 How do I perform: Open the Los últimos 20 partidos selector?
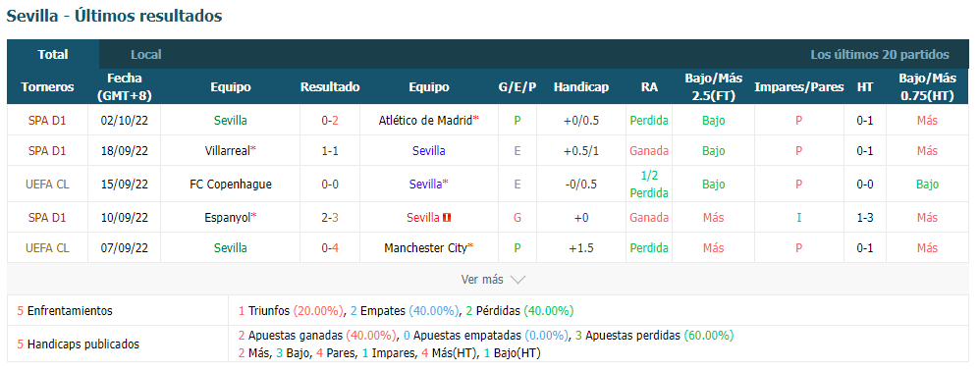tap(880, 54)
